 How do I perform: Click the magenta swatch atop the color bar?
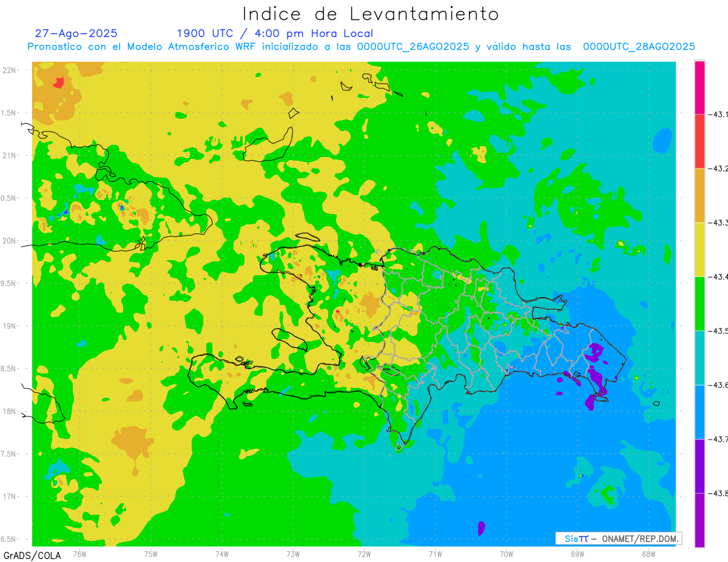click(699, 87)
